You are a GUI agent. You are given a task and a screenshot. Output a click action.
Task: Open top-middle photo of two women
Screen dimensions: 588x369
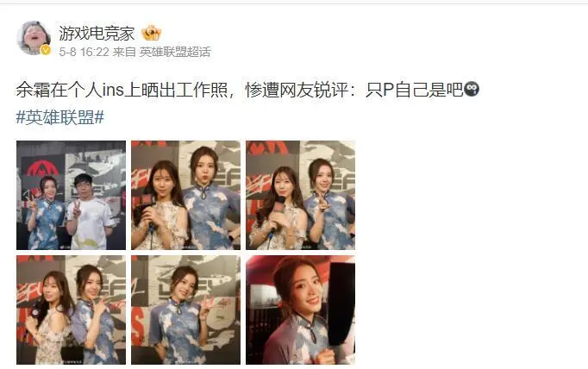pyautogui.click(x=185, y=195)
